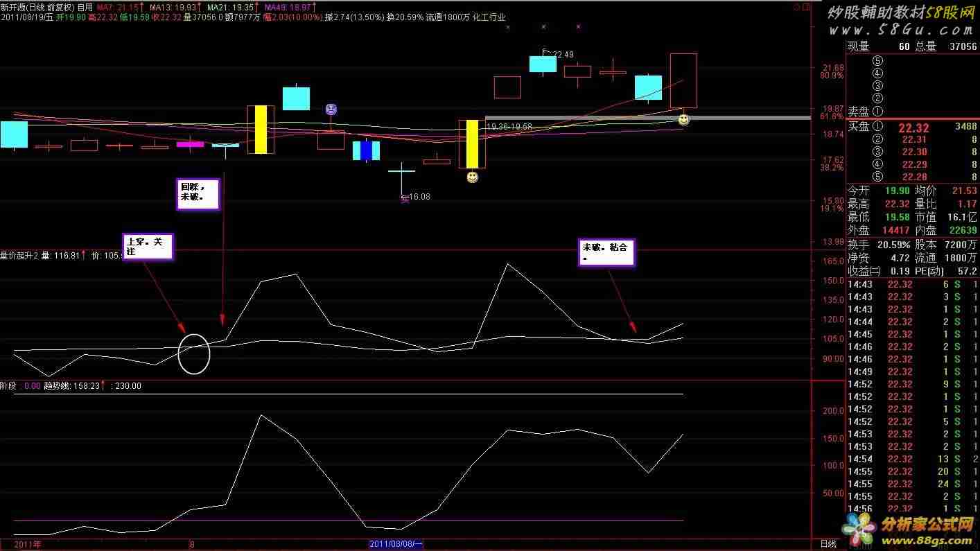Click the latest large red candlestick

pos(683,80)
